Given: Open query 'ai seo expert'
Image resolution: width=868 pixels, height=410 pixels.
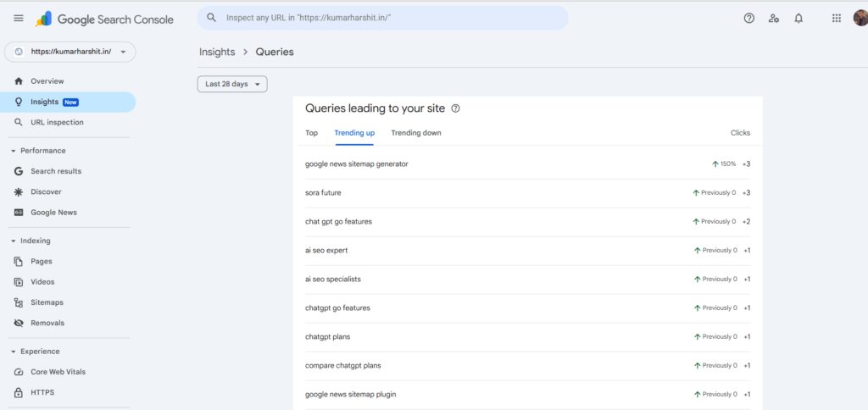Looking at the screenshot, I should point(326,251).
